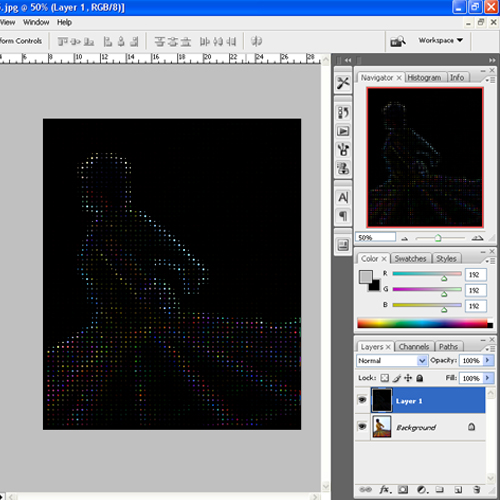Screen dimensions: 500x500
Task: Open the layer style fx menu
Action: [384, 489]
